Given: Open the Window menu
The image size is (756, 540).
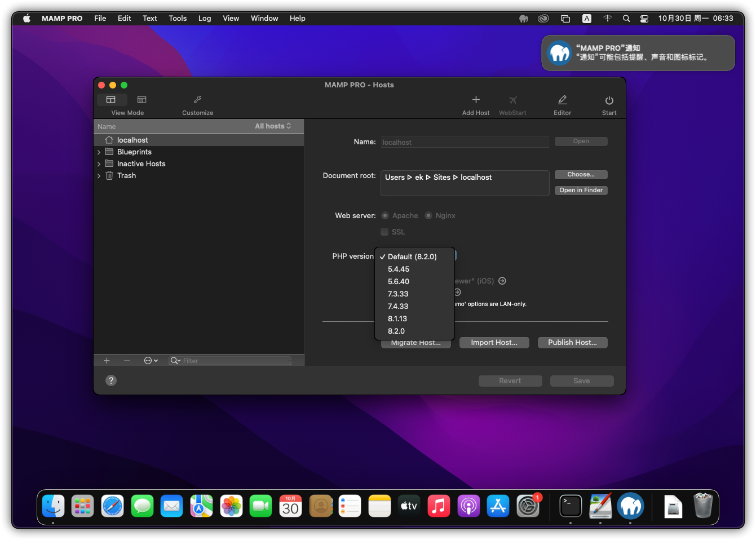Looking at the screenshot, I should coord(264,19).
